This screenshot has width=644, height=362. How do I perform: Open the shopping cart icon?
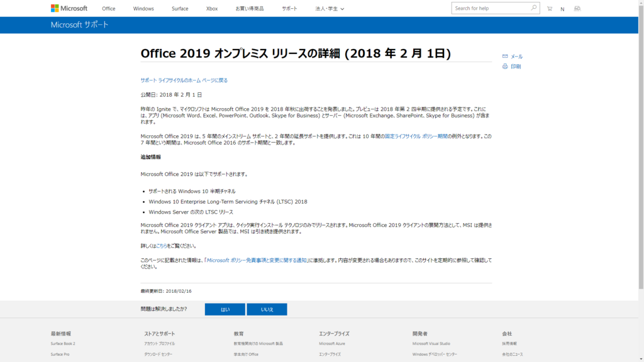[x=549, y=8]
